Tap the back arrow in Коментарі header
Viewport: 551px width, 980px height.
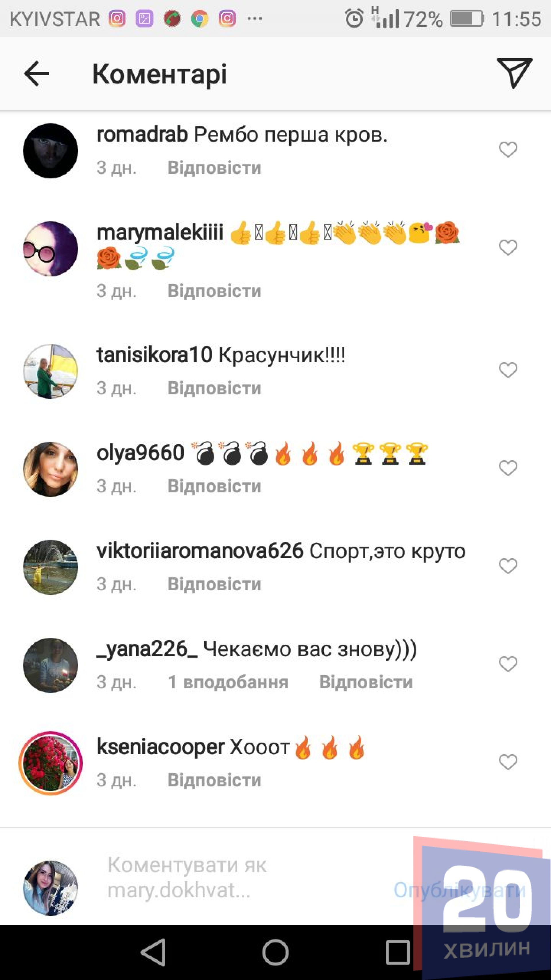[36, 74]
